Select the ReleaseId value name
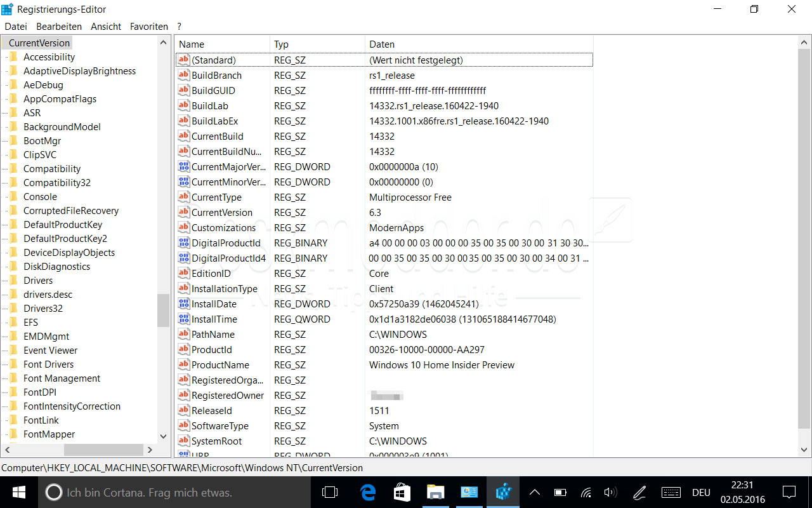This screenshot has height=508, width=812. coord(211,410)
